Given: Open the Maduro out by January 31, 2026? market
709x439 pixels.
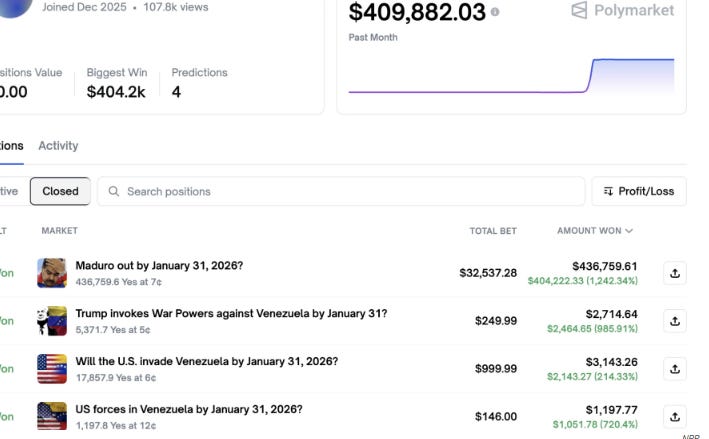Looking at the screenshot, I should pyautogui.click(x=159, y=265).
